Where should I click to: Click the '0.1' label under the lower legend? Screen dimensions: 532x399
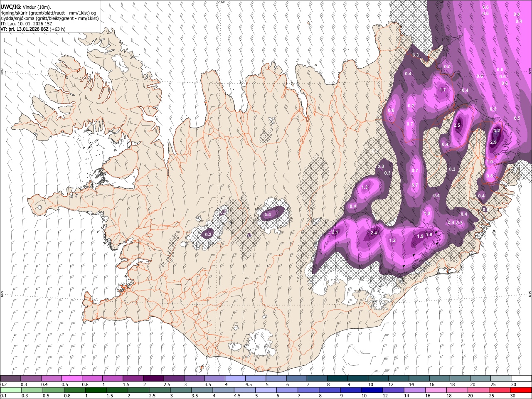(x=3, y=396)
